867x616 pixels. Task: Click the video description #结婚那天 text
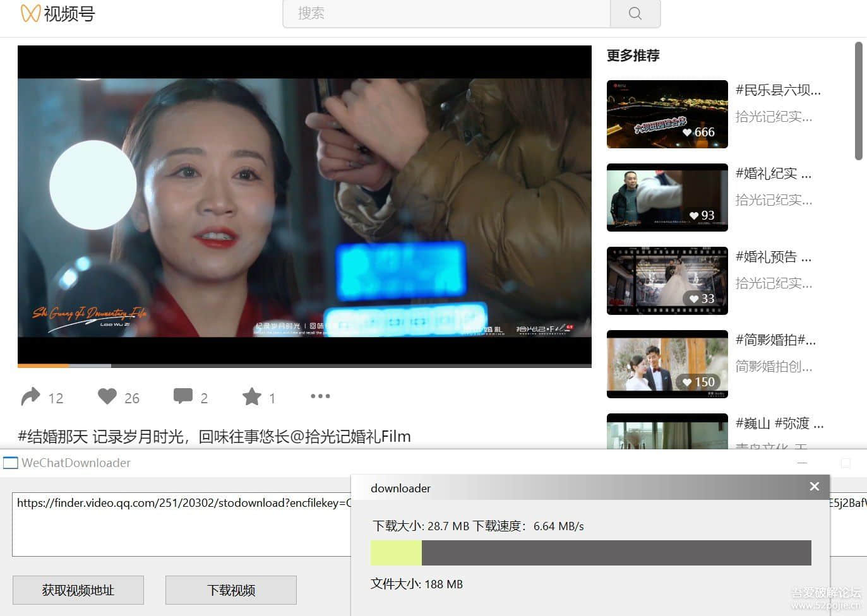[x=214, y=436]
